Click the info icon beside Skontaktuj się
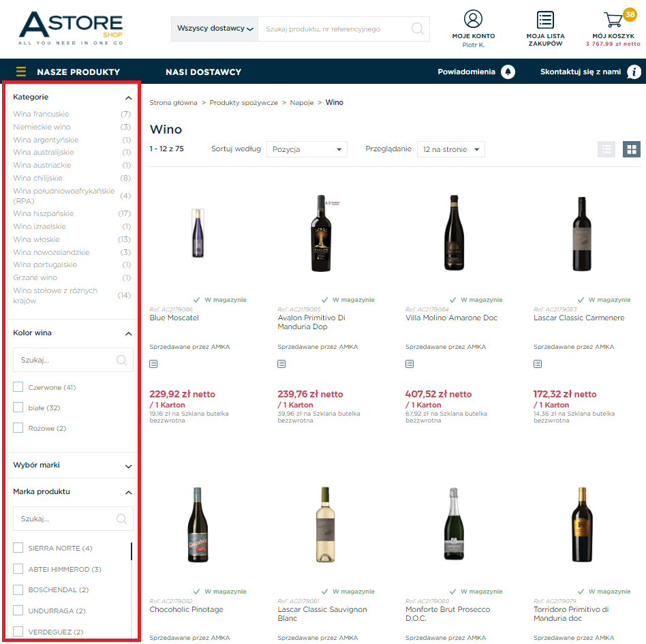The image size is (646, 644). coord(634,72)
